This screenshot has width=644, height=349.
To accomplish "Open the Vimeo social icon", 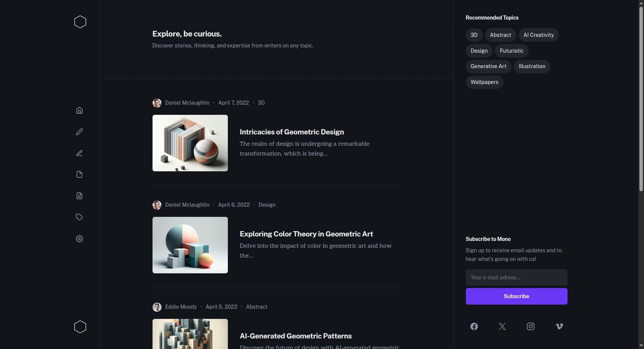I will click(x=559, y=326).
